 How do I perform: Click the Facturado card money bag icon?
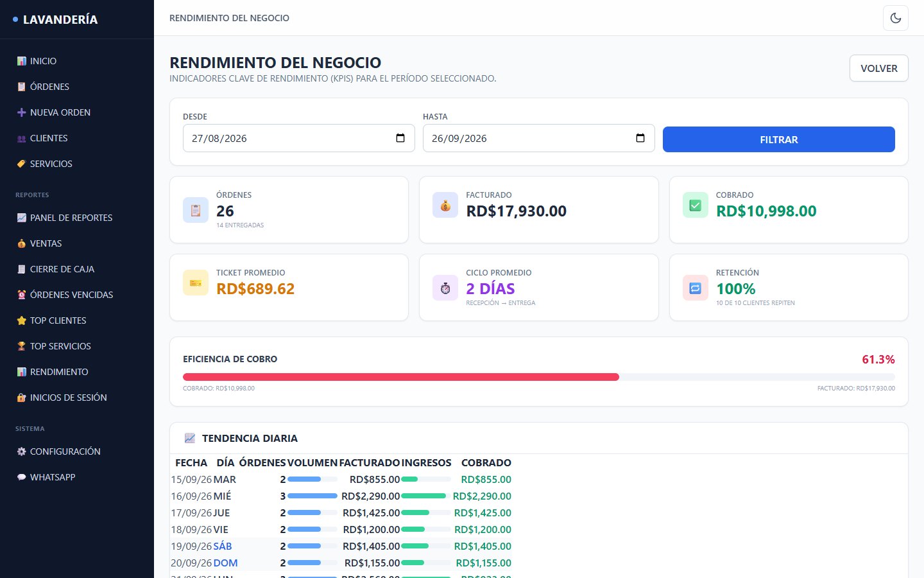(x=445, y=205)
